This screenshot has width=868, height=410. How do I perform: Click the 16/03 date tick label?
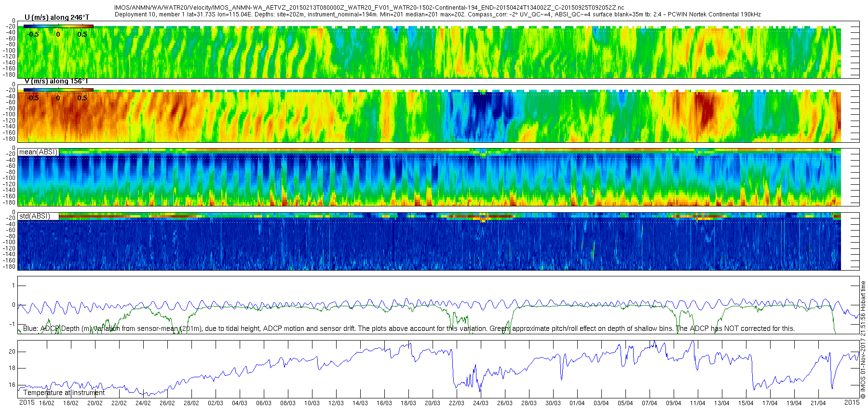(384, 403)
